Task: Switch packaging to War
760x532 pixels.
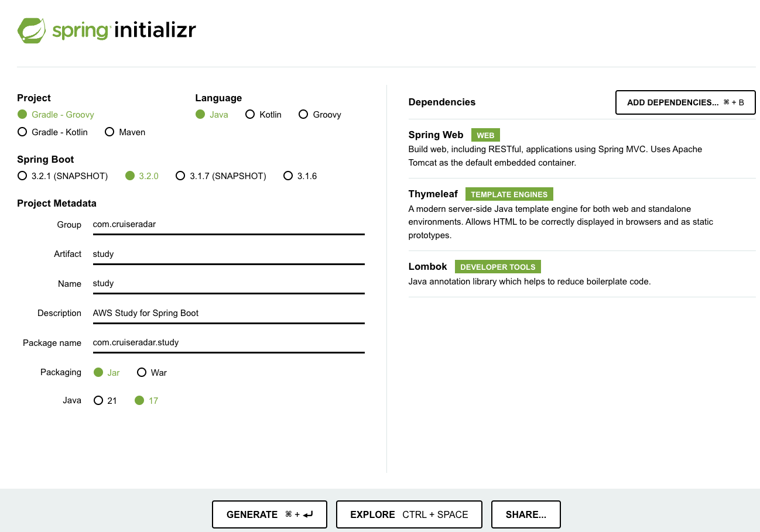Action: pyautogui.click(x=152, y=373)
